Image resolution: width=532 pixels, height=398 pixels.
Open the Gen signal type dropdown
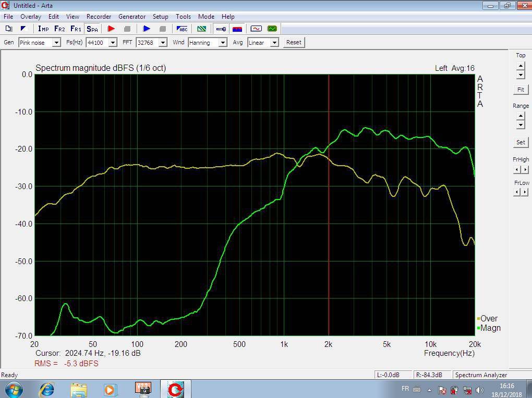(x=57, y=43)
